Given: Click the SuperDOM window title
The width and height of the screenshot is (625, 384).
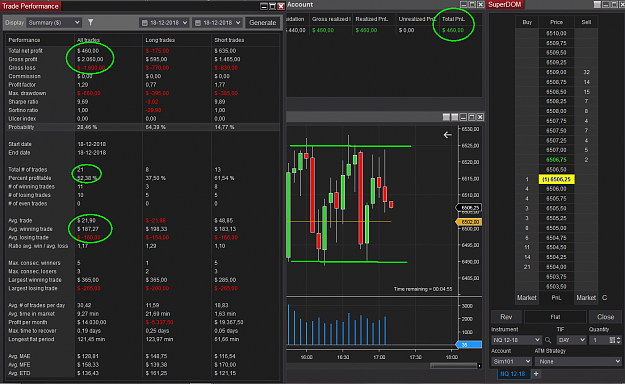Looking at the screenshot, I should [505, 5].
